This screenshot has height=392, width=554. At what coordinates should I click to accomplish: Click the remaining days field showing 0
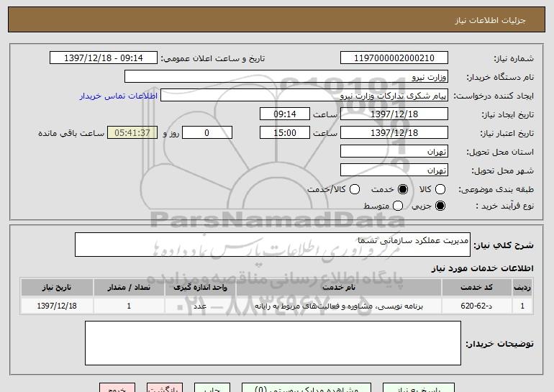207,133
